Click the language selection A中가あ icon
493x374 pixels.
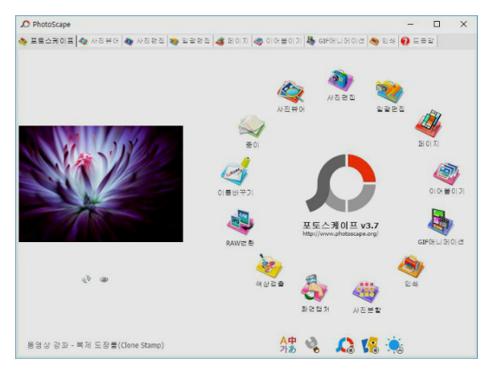[288, 345]
